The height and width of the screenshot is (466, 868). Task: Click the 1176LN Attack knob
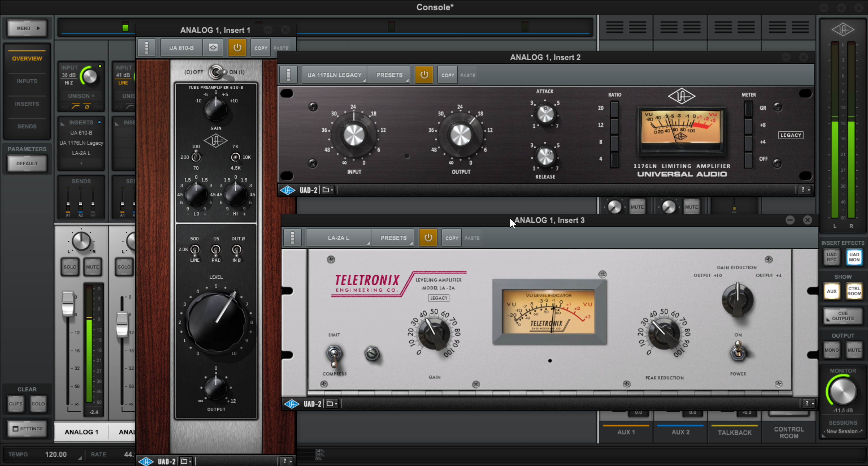545,114
